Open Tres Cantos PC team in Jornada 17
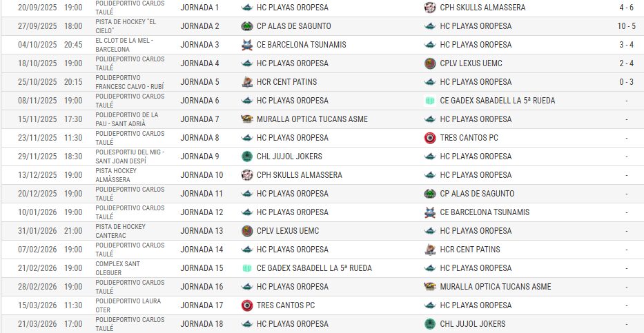 pyautogui.click(x=285, y=305)
